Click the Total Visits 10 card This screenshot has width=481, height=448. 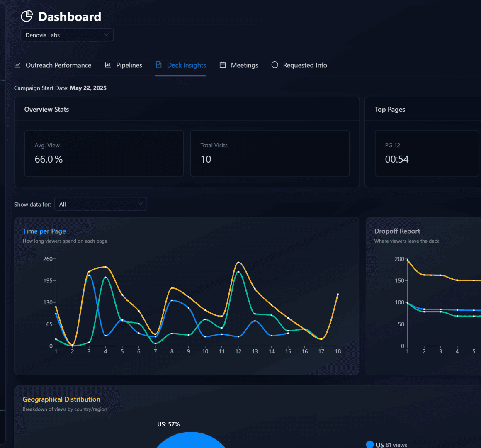[x=270, y=153]
